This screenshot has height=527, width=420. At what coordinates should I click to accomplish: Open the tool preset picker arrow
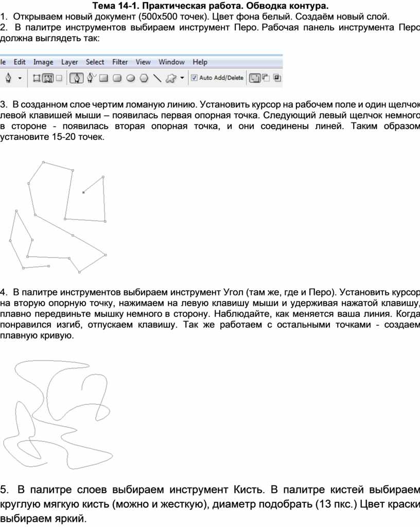coord(20,78)
